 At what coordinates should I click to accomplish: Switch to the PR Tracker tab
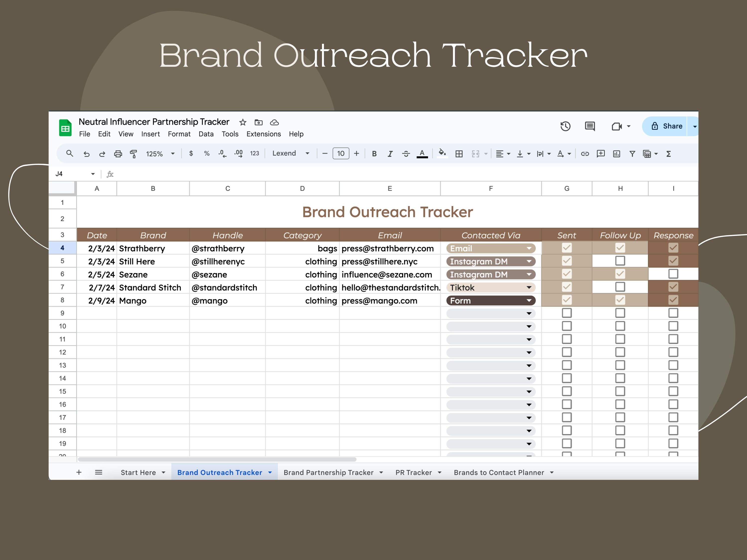pyautogui.click(x=413, y=472)
